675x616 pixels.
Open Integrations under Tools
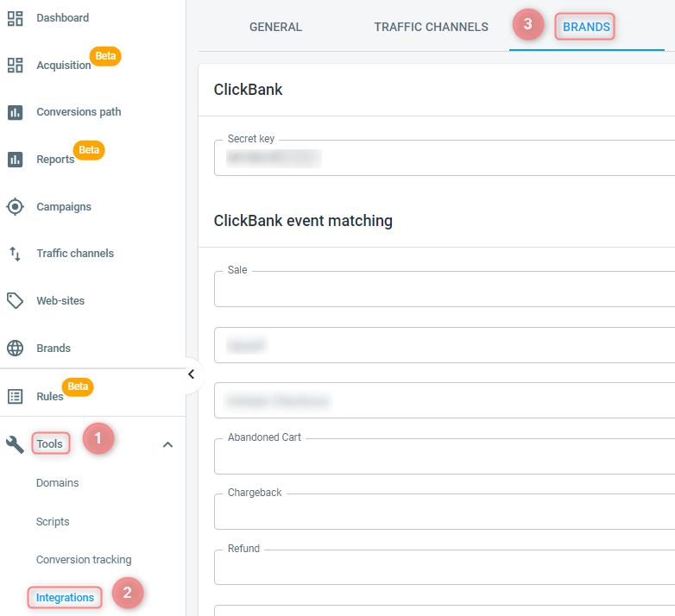click(x=65, y=598)
